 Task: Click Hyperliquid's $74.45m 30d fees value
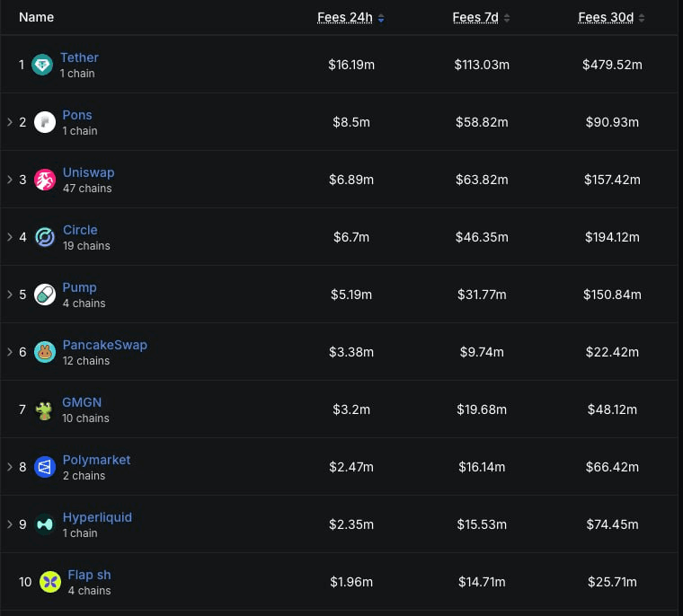[612, 524]
